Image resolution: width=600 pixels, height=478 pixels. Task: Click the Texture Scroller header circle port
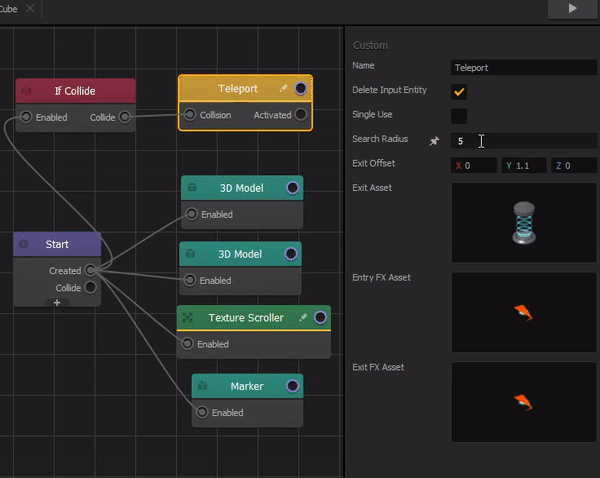(320, 317)
